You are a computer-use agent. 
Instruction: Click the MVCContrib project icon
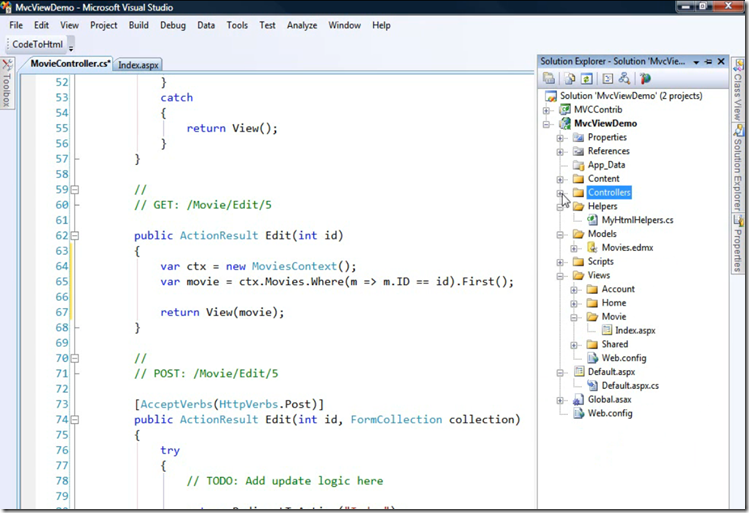click(565, 109)
